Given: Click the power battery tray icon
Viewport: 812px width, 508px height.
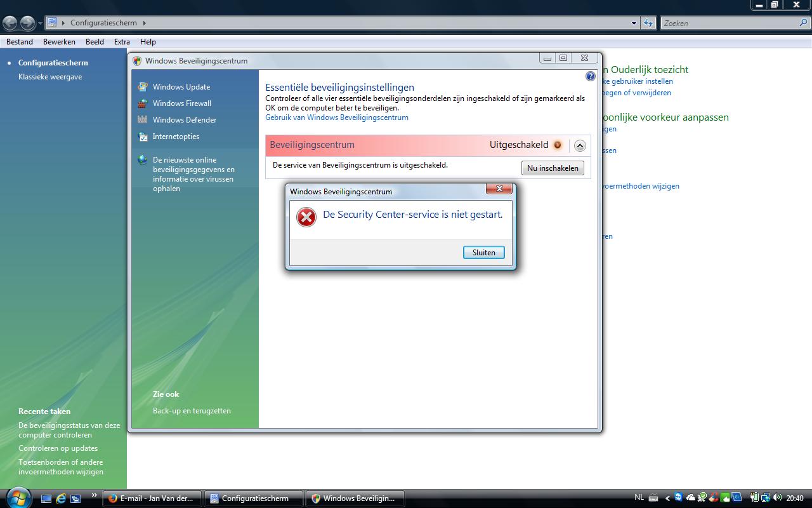Looking at the screenshot, I should 754,498.
